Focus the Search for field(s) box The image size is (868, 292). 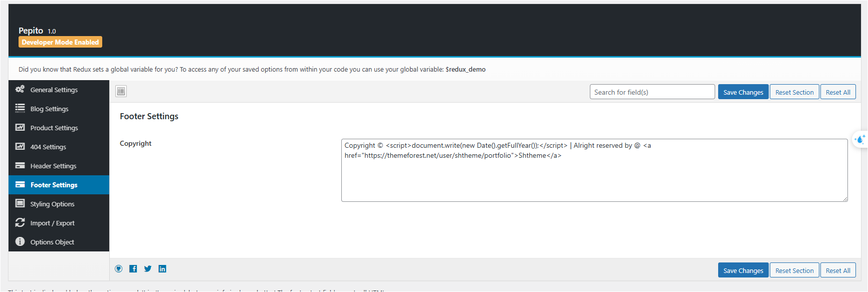click(x=653, y=92)
